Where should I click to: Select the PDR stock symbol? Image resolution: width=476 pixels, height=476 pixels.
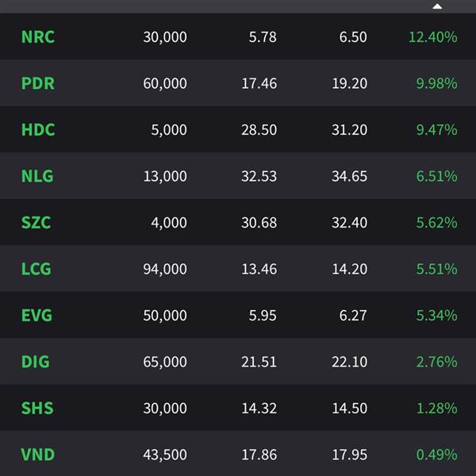(x=38, y=83)
